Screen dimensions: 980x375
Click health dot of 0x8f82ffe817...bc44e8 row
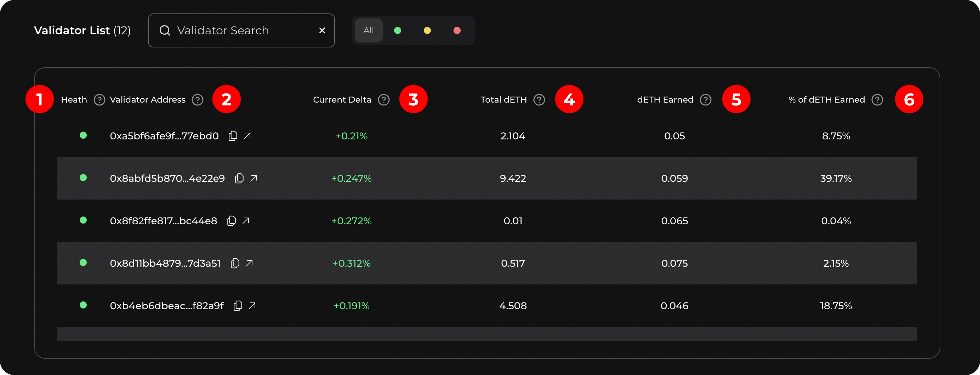pyautogui.click(x=83, y=220)
